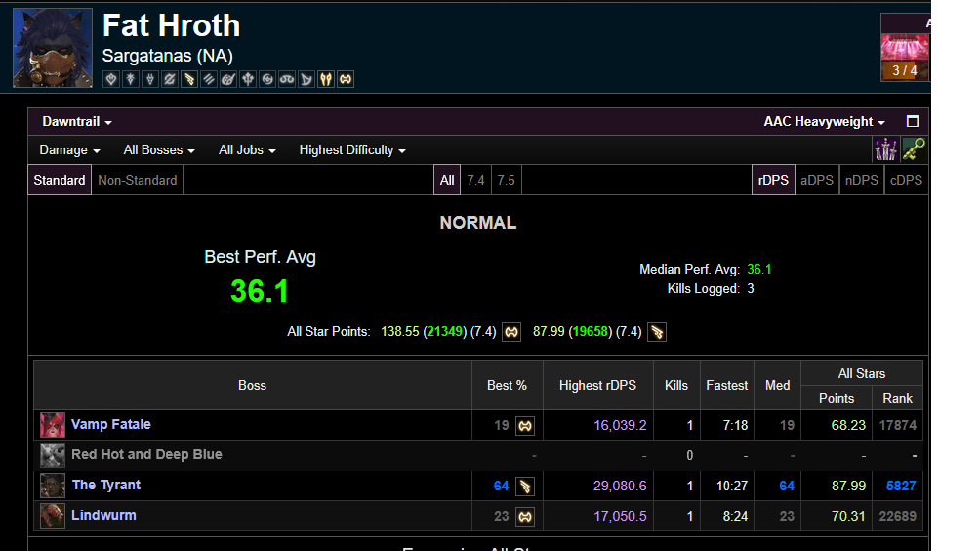This screenshot has width=980, height=551.
Task: Click the shield-shaped first job icon
Action: [111, 79]
